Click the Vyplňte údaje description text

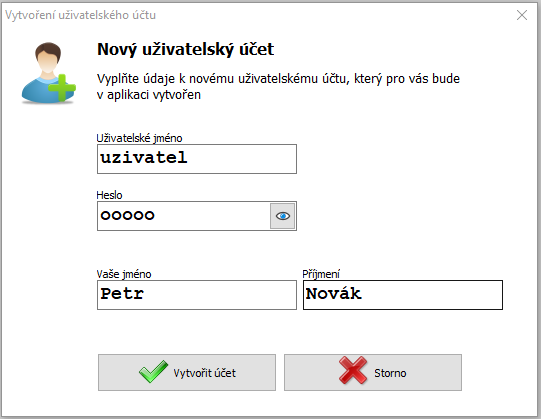278,86
